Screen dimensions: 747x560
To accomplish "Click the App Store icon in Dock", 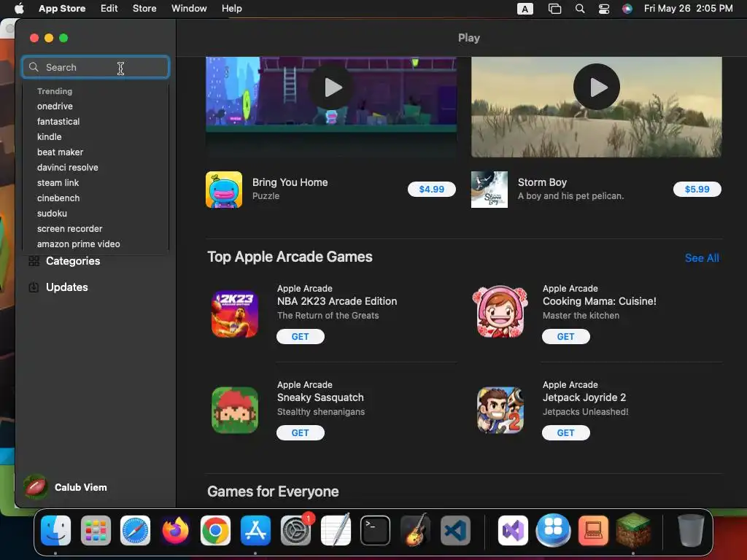I will click(x=255, y=531).
